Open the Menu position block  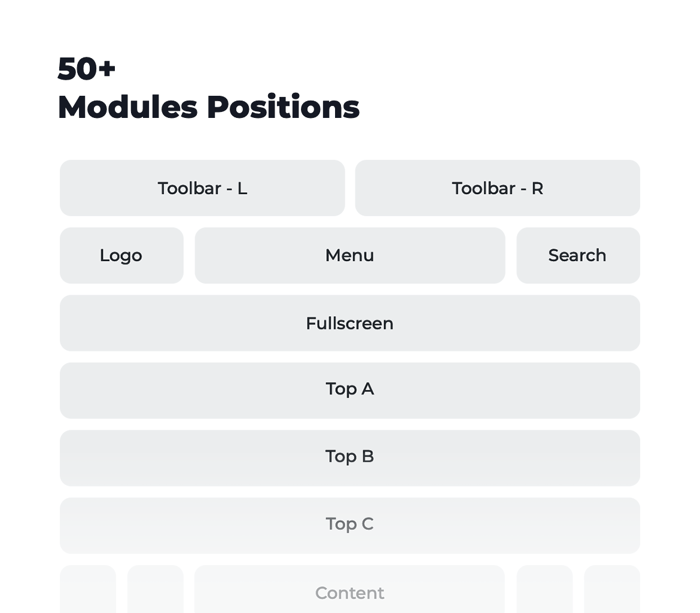pos(350,256)
